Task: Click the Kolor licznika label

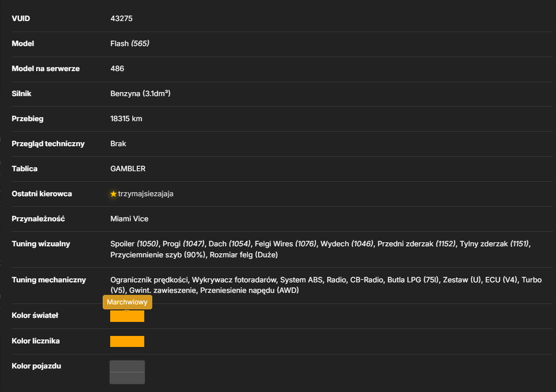Action: coord(36,341)
